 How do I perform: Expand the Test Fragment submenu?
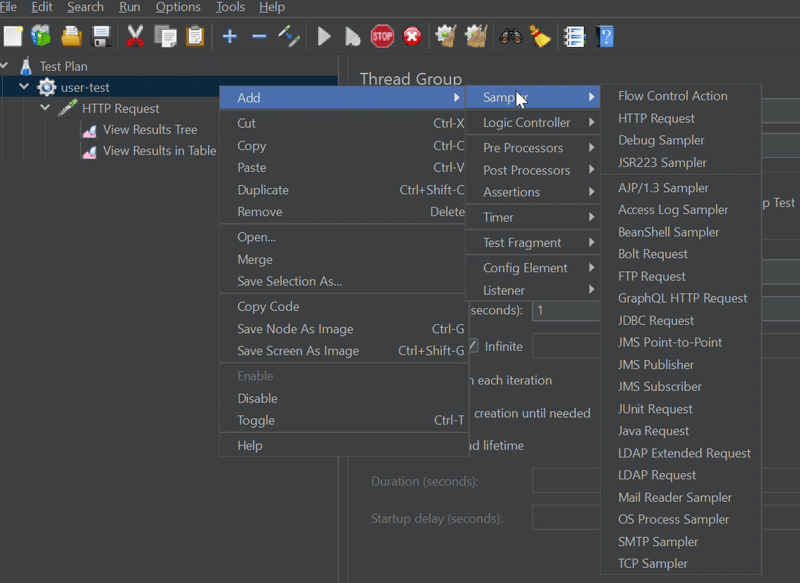click(533, 242)
